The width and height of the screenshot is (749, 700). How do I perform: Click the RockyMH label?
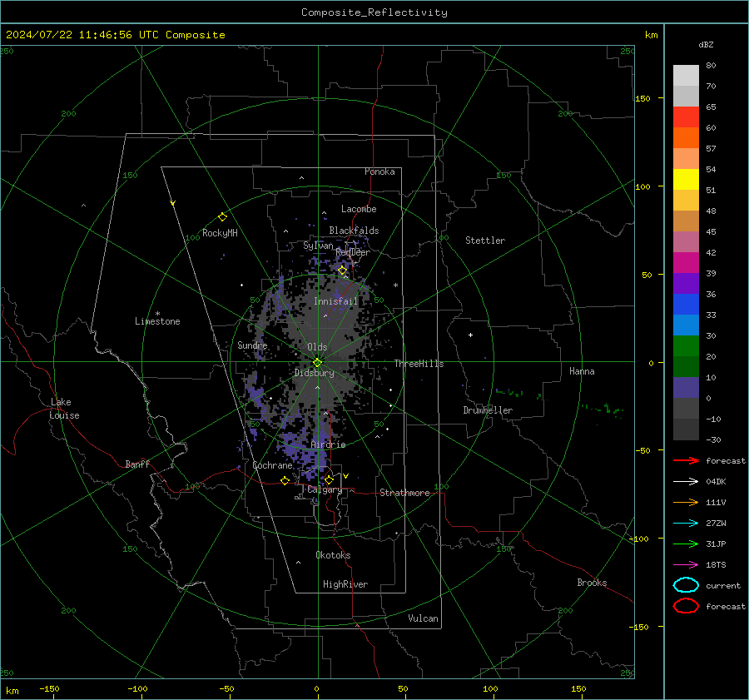220,233
